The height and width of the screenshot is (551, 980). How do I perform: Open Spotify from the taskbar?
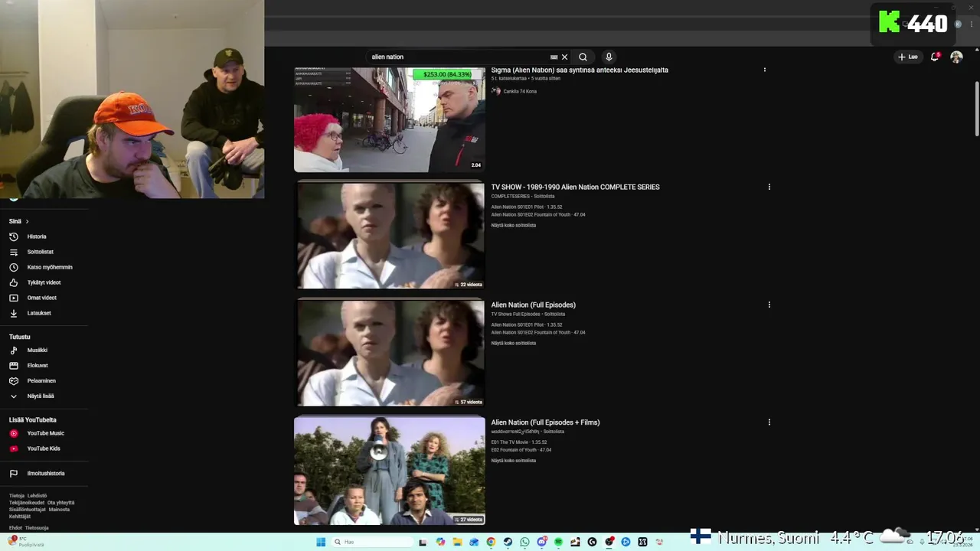tap(558, 542)
